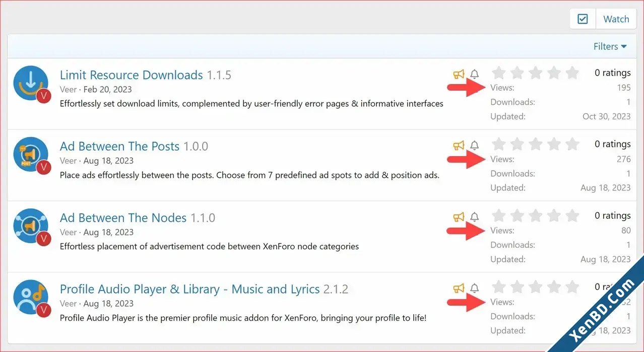Open Profile Audio Player & Library title link

pos(190,290)
